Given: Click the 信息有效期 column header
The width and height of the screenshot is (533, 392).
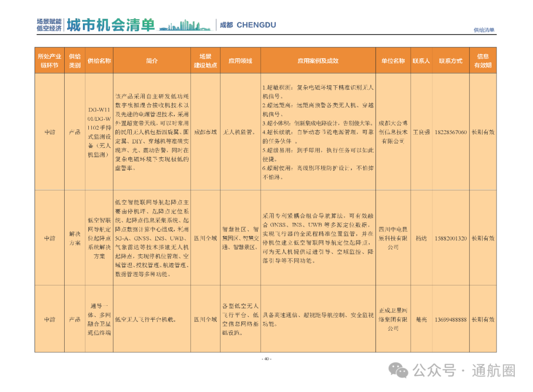Looking at the screenshot, I should [483, 61].
